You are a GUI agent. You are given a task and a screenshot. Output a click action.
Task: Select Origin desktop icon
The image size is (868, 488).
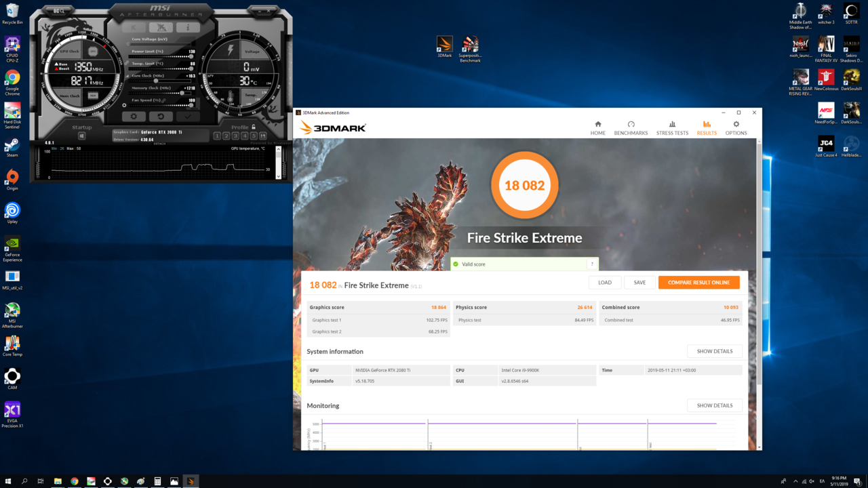point(12,180)
